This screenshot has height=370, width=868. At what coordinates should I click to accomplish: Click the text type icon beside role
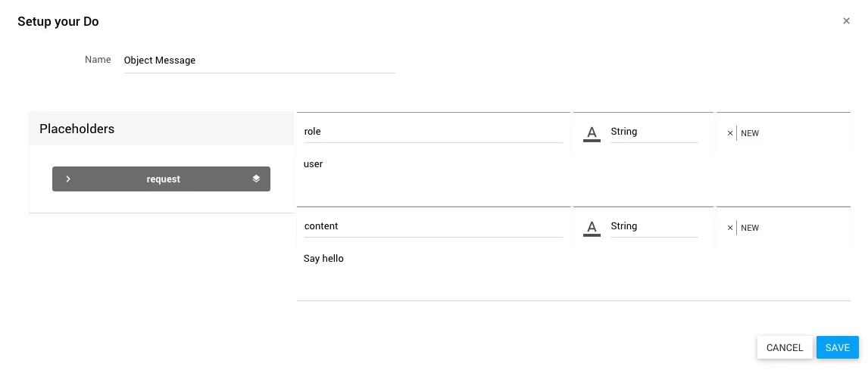(x=592, y=133)
